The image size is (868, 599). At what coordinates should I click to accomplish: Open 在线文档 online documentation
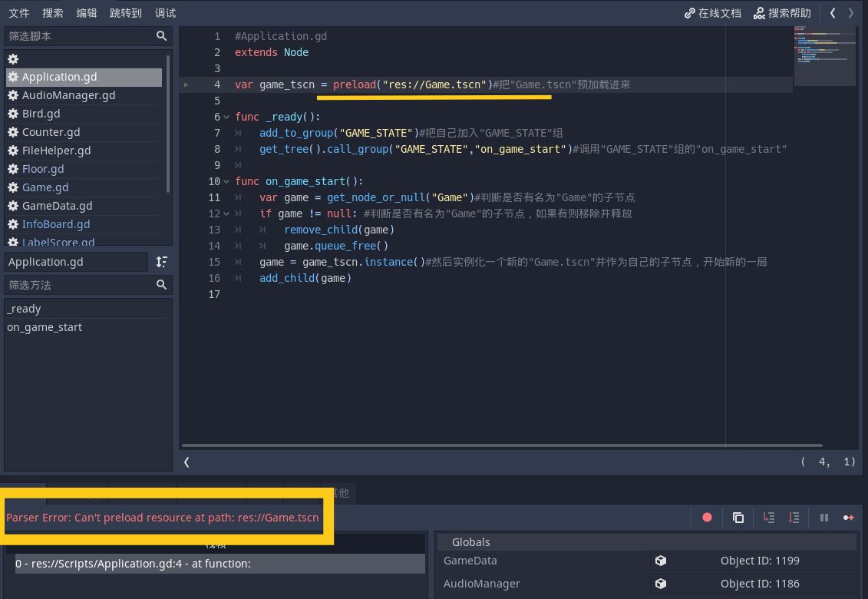(x=713, y=13)
